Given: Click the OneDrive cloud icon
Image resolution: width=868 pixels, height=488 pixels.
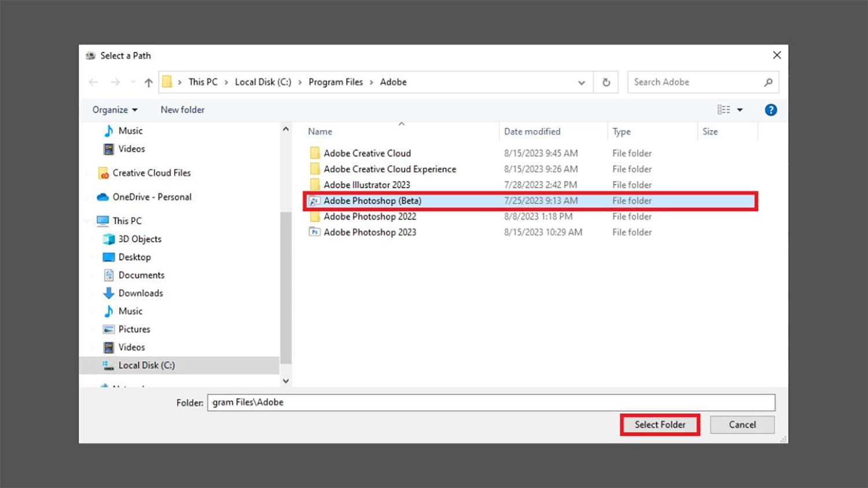Looking at the screenshot, I should (x=103, y=197).
